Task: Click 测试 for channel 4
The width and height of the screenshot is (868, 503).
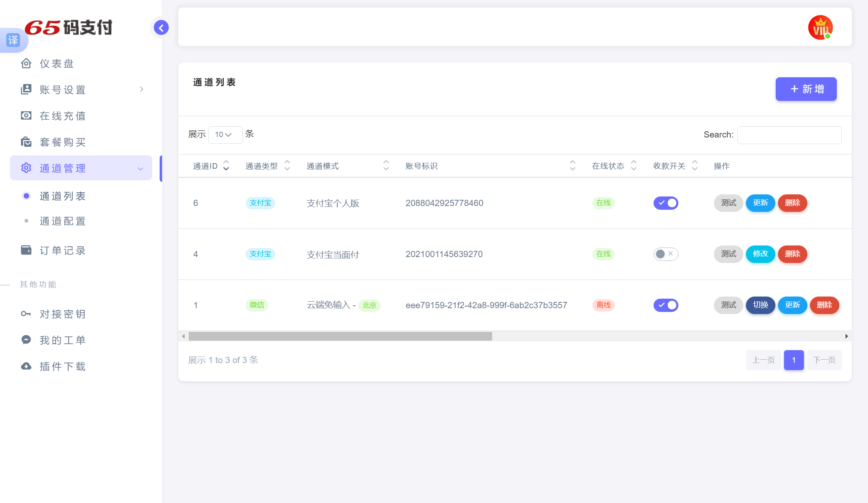Action: click(728, 254)
